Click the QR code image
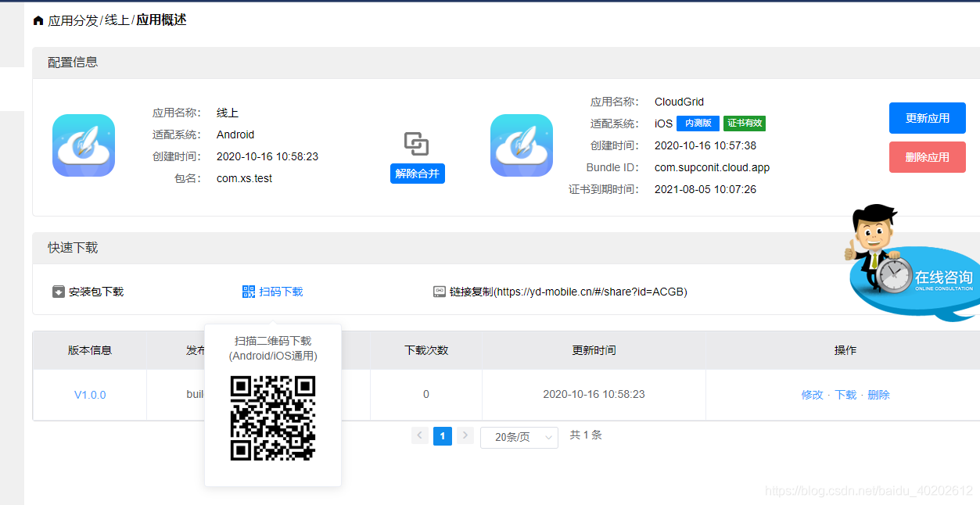Screen dimensions: 980x505 pos(273,418)
